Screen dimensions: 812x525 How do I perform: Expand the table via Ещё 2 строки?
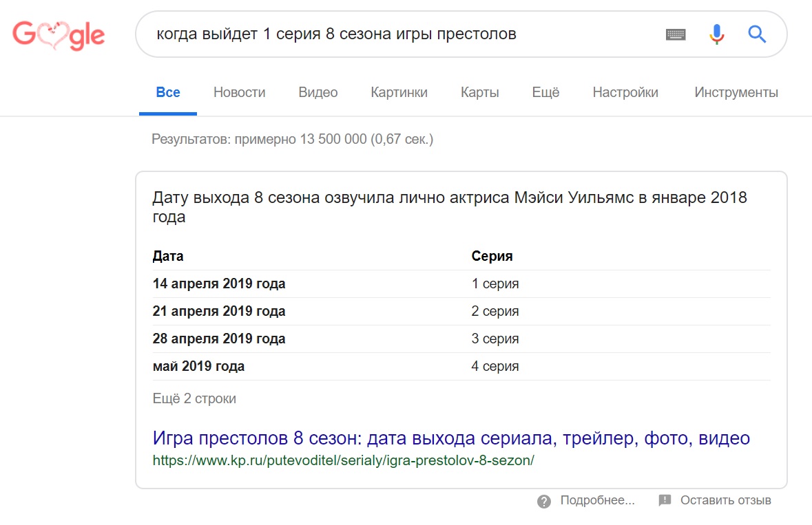pyautogui.click(x=194, y=399)
